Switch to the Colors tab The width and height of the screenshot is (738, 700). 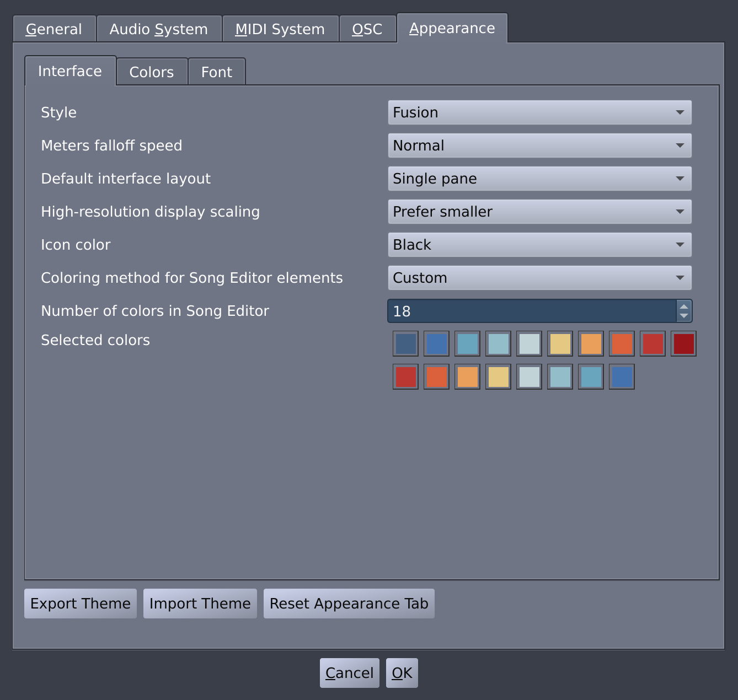[x=151, y=71]
